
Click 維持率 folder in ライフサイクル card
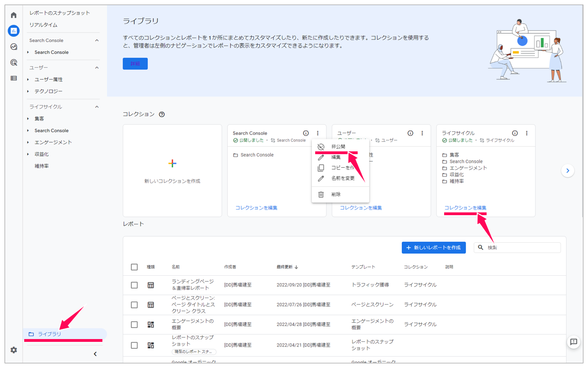pos(457,181)
